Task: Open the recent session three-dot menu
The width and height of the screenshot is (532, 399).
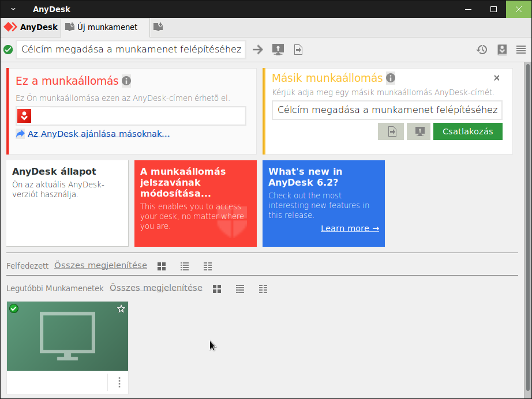Action: point(119,382)
